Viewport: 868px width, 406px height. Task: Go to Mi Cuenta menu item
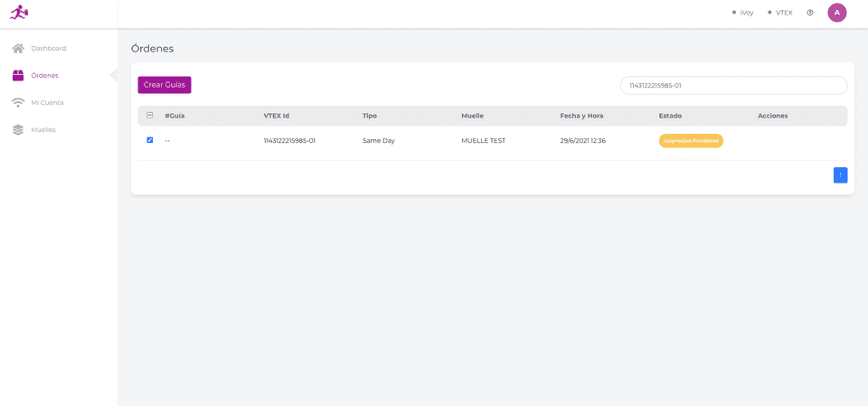(47, 102)
